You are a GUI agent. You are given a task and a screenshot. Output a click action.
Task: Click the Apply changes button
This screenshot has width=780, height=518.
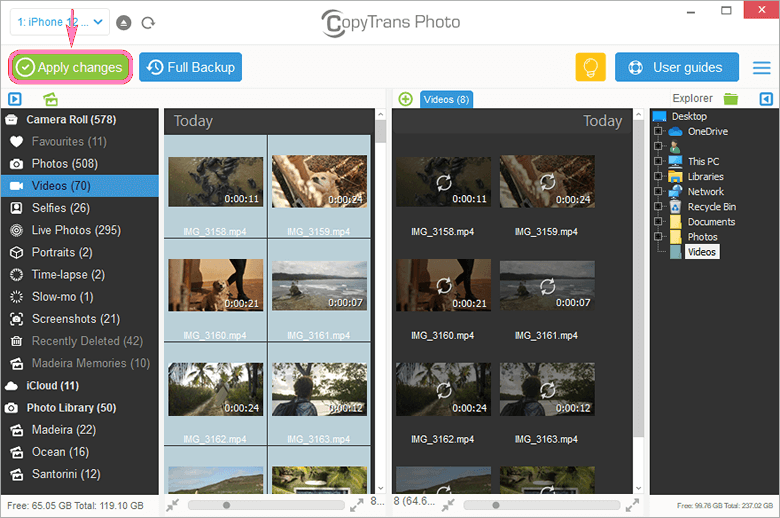(x=70, y=67)
